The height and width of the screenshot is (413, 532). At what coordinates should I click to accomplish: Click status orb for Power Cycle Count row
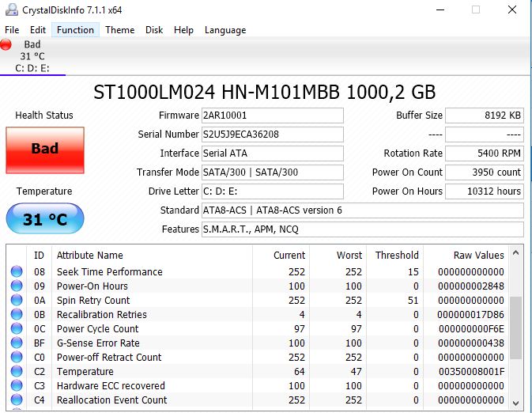tap(17, 329)
